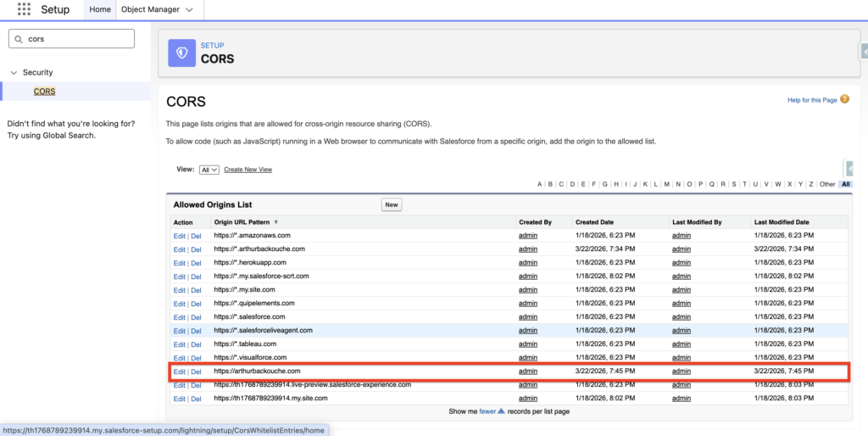Collapse the Security tree section
This screenshot has width=868, height=436.
tap(14, 73)
